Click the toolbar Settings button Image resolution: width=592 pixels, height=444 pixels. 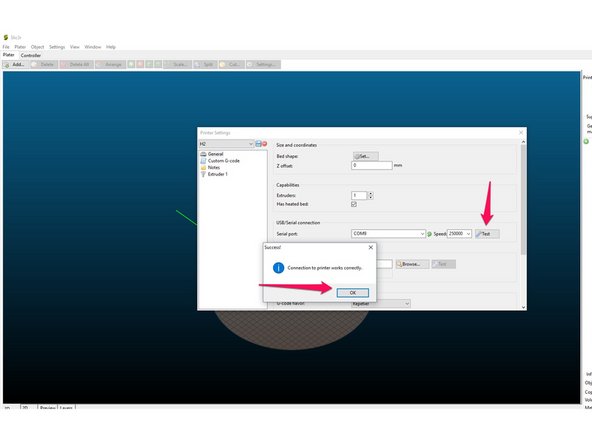click(263, 65)
